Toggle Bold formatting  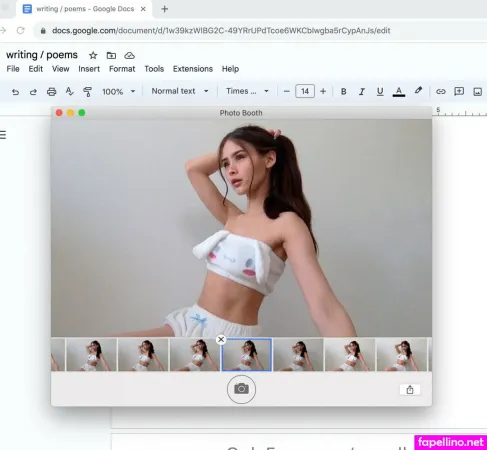coord(343,91)
